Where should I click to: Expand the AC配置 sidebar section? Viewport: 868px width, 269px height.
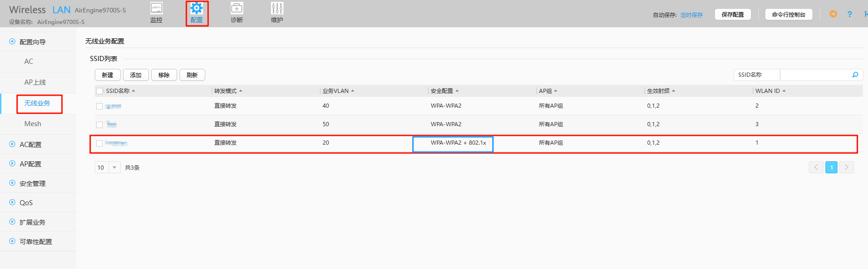click(x=31, y=145)
